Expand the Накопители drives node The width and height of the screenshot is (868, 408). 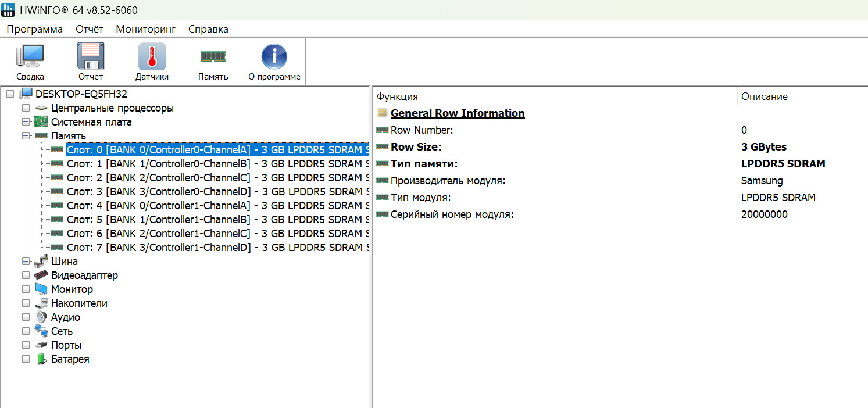click(26, 303)
